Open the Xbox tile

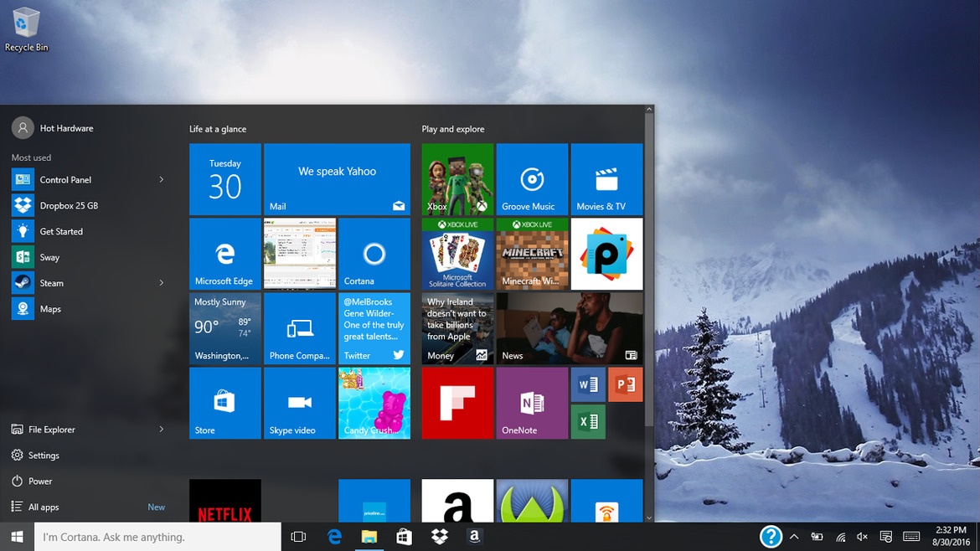coord(457,179)
